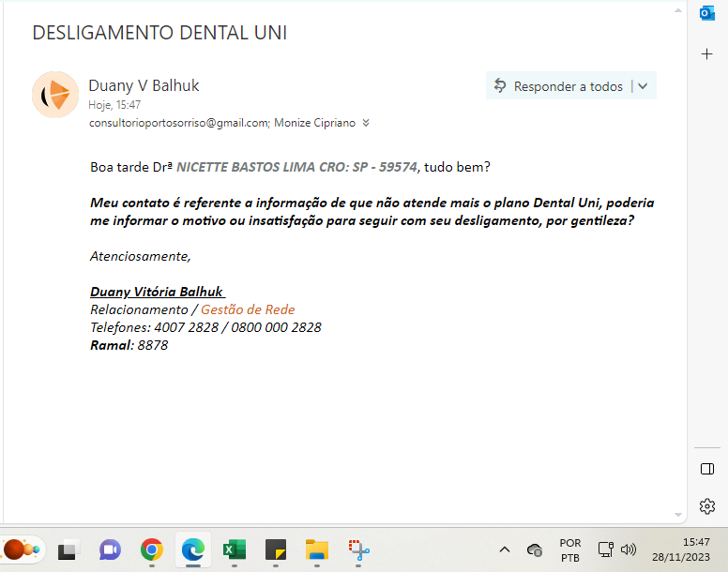
Task: Open the reply options dropdown arrow
Action: [x=643, y=86]
